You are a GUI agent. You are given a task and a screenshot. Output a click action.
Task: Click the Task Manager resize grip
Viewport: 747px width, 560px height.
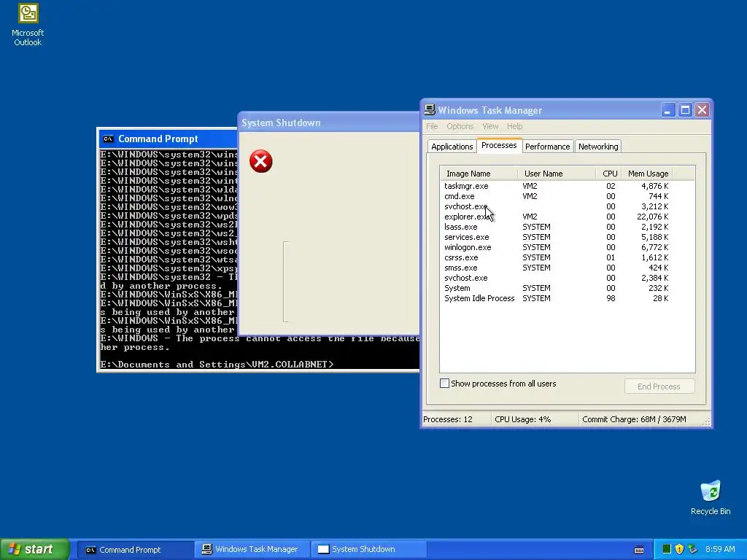tap(707, 421)
